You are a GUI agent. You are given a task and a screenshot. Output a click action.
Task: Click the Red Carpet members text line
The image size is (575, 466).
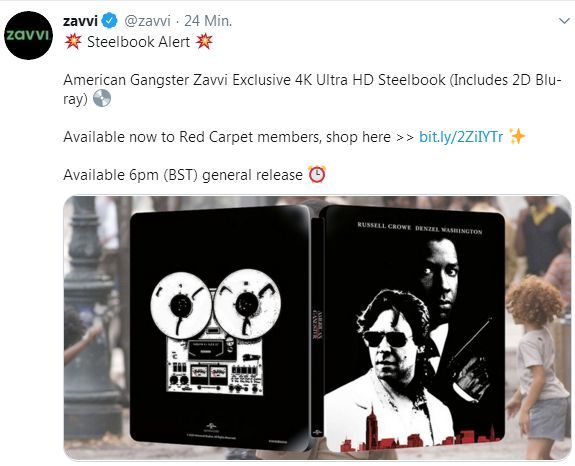[238, 137]
